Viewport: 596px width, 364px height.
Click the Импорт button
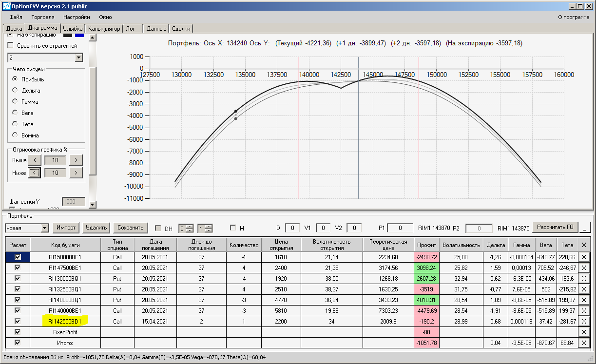click(x=66, y=228)
